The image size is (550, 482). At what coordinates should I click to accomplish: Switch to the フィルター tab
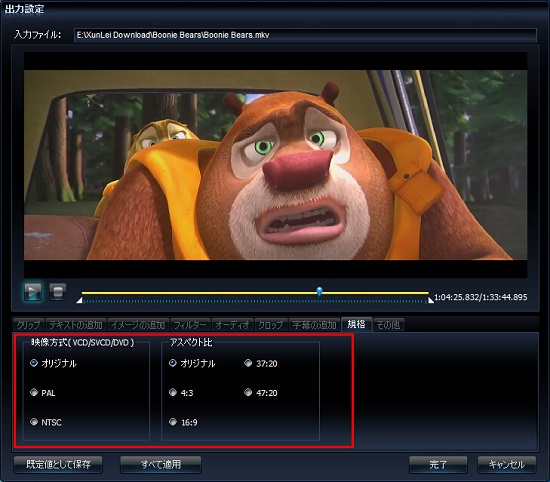[190, 325]
